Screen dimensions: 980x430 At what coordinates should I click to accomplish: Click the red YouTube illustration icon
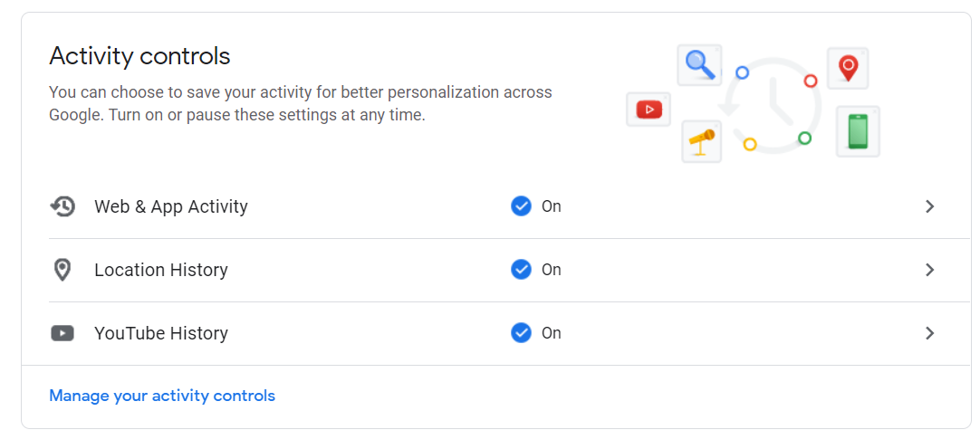(x=649, y=110)
